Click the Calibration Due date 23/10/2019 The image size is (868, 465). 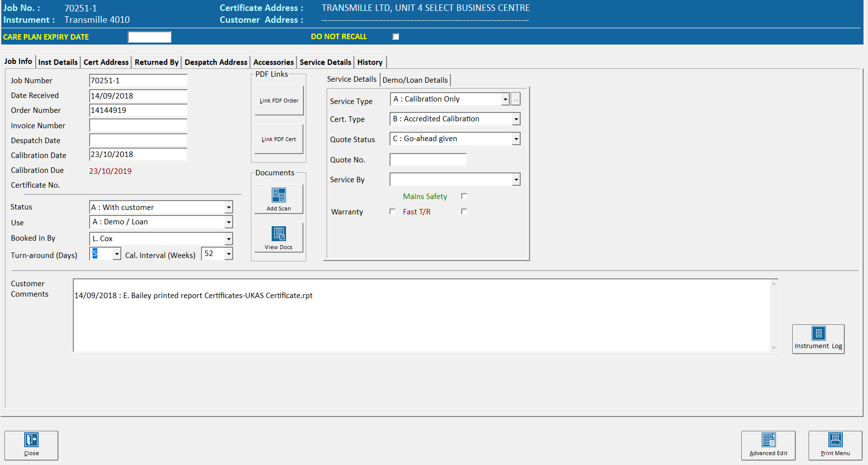click(110, 171)
